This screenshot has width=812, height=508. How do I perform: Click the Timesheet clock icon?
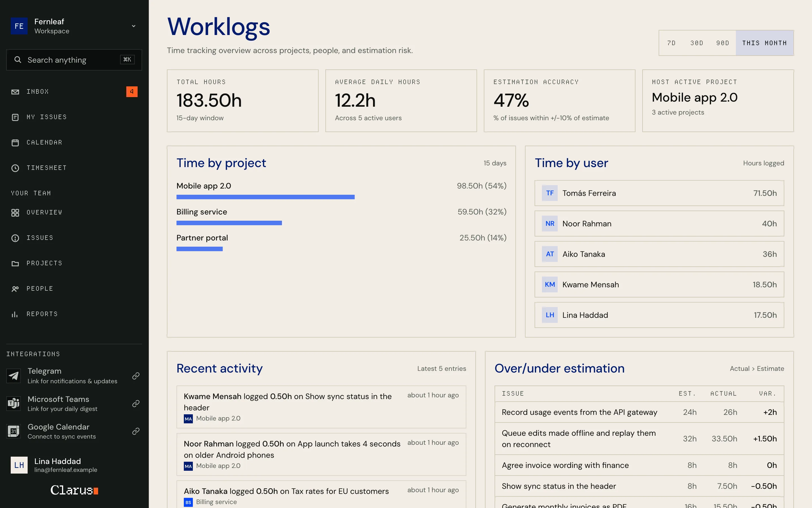(15, 168)
